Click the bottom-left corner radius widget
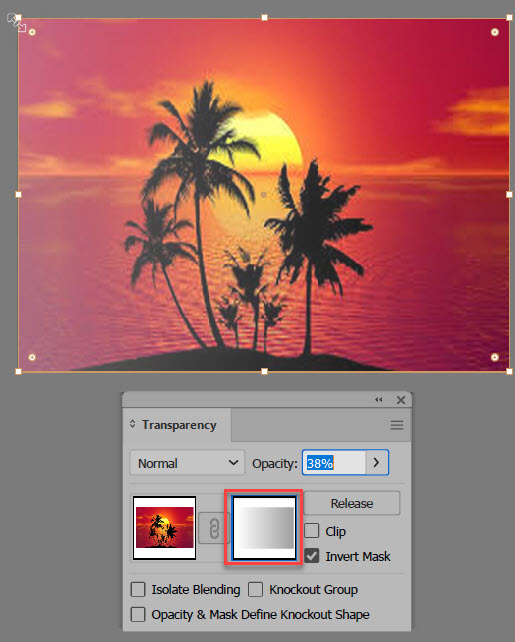 32,357
